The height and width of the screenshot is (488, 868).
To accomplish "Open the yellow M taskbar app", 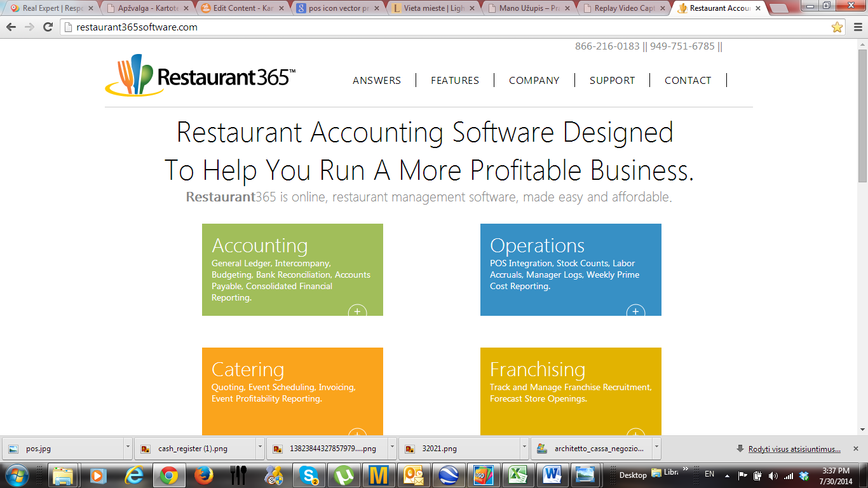I will (x=379, y=475).
